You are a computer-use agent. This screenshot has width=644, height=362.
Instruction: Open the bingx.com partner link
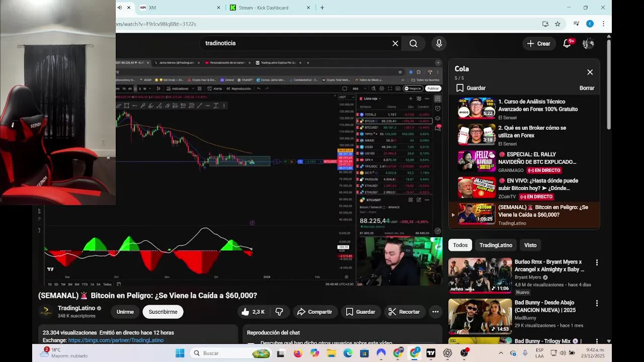(116, 340)
